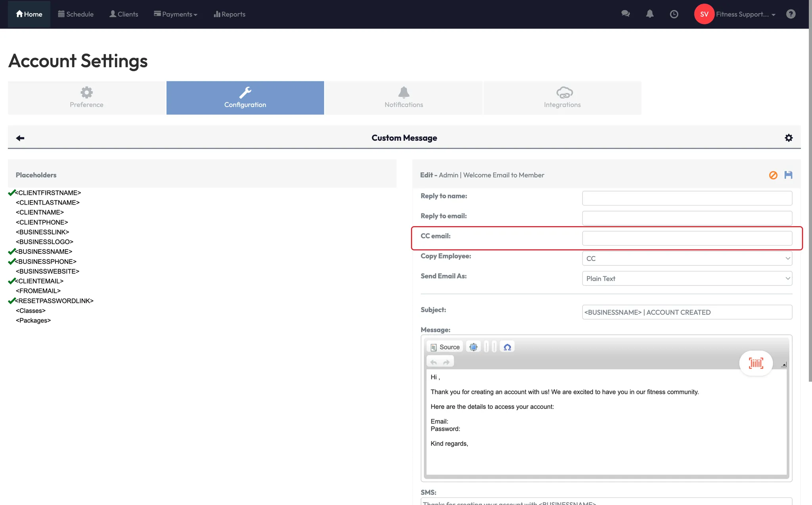
Task: Switch to the Notifications tab
Action: pyautogui.click(x=404, y=98)
